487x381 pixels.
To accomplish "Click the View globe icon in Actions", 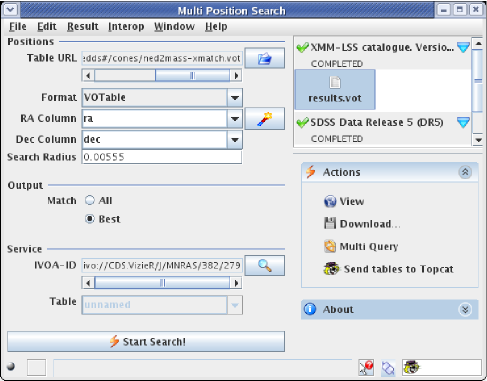I will 330,201.
